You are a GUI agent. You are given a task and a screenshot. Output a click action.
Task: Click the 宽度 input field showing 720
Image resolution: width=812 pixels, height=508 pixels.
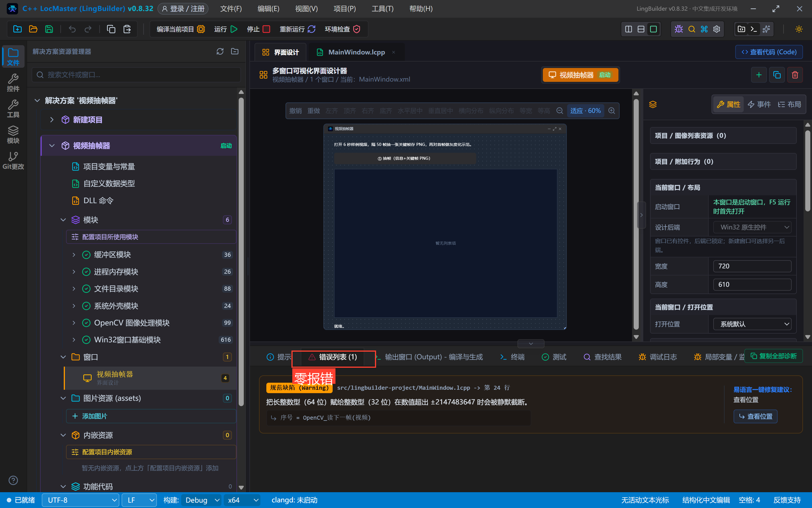[x=752, y=266]
